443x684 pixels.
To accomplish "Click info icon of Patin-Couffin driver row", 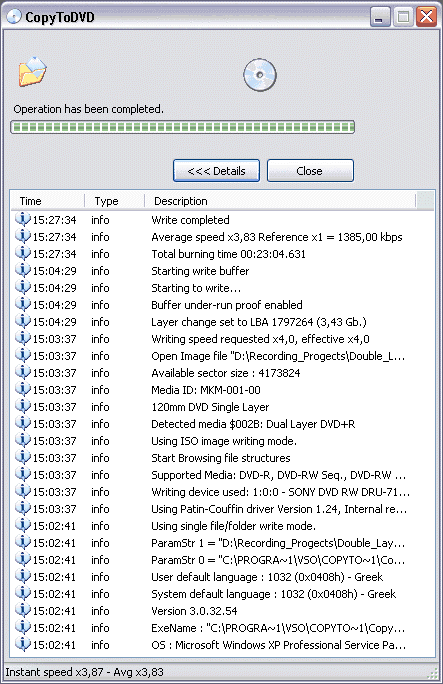I will point(23,508).
